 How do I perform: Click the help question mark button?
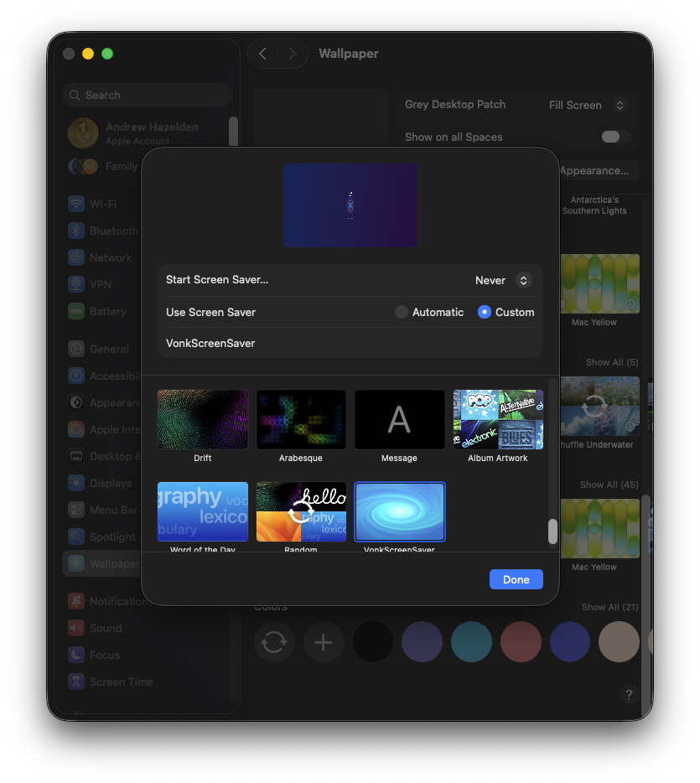pos(629,694)
